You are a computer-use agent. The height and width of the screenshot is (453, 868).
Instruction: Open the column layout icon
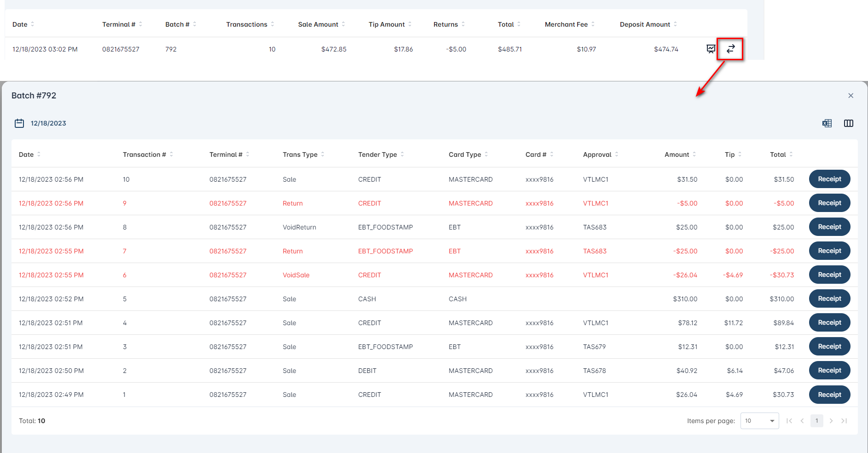click(x=849, y=123)
